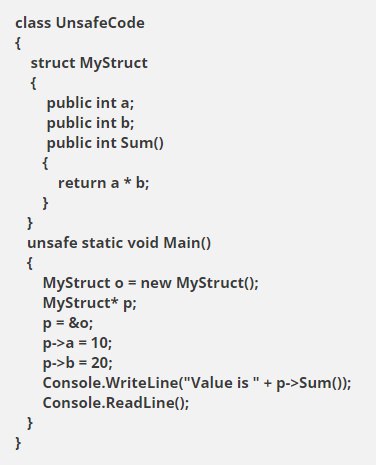Click the 'return a * b;' statement
The width and height of the screenshot is (376, 465).
pos(104,183)
